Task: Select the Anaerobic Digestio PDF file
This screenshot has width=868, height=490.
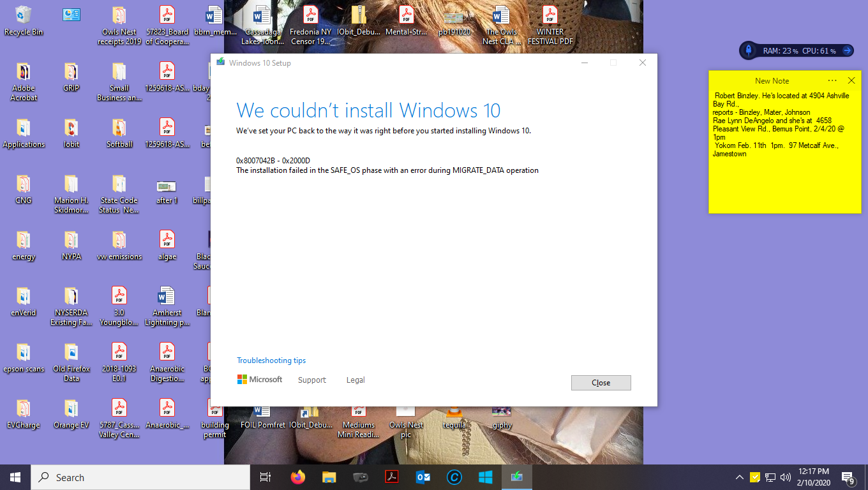Action: (167, 363)
